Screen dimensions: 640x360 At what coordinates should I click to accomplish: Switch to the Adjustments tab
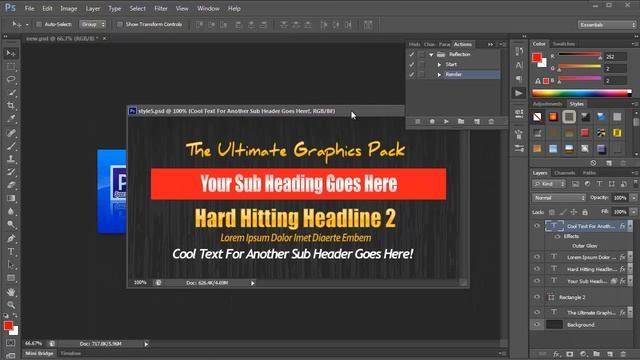[547, 104]
